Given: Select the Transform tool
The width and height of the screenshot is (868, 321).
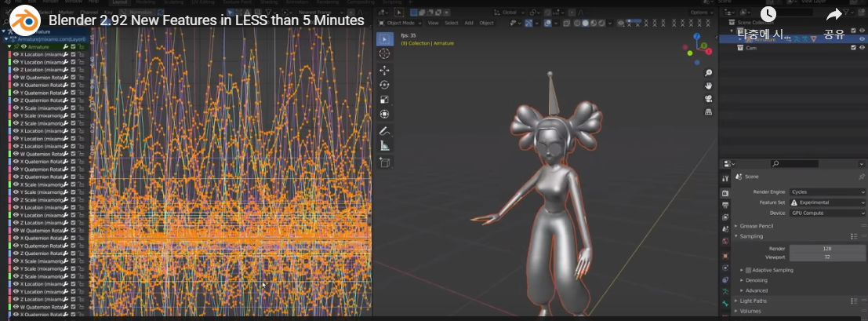Looking at the screenshot, I should (385, 115).
